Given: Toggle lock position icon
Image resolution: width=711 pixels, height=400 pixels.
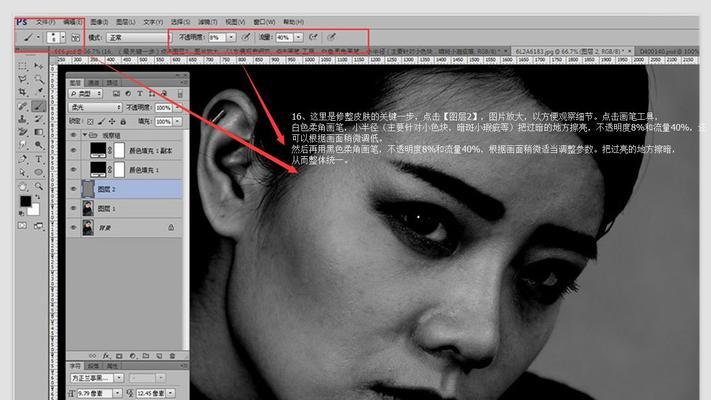Looking at the screenshot, I should click(112, 122).
